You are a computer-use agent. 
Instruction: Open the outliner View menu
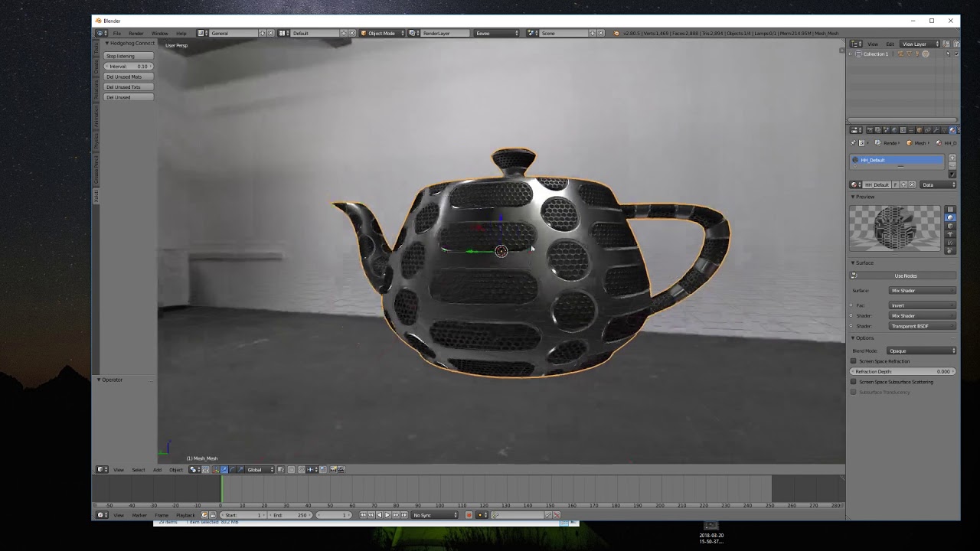873,44
